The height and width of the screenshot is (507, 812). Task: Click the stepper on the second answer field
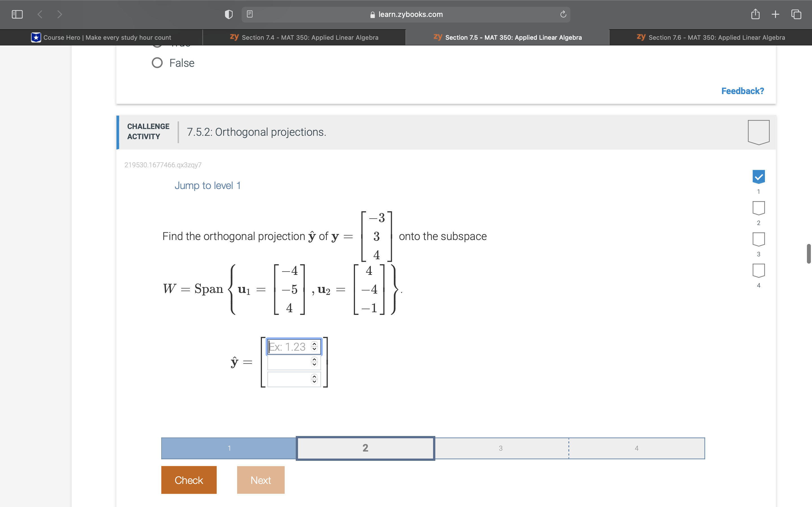point(314,363)
